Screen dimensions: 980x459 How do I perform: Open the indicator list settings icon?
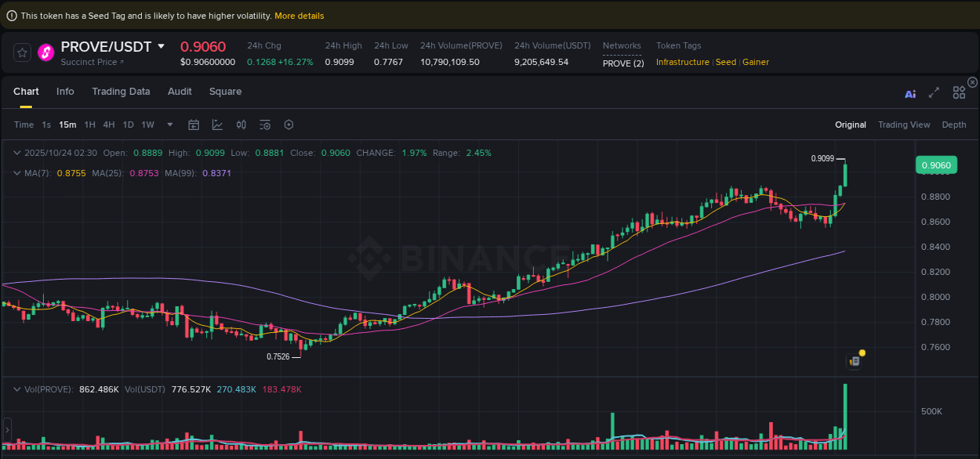265,125
